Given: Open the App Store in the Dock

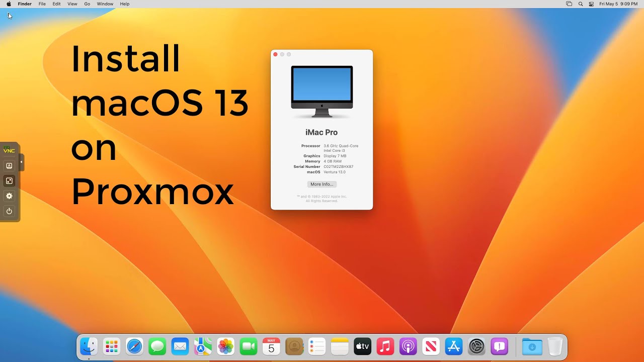Looking at the screenshot, I should click(454, 346).
